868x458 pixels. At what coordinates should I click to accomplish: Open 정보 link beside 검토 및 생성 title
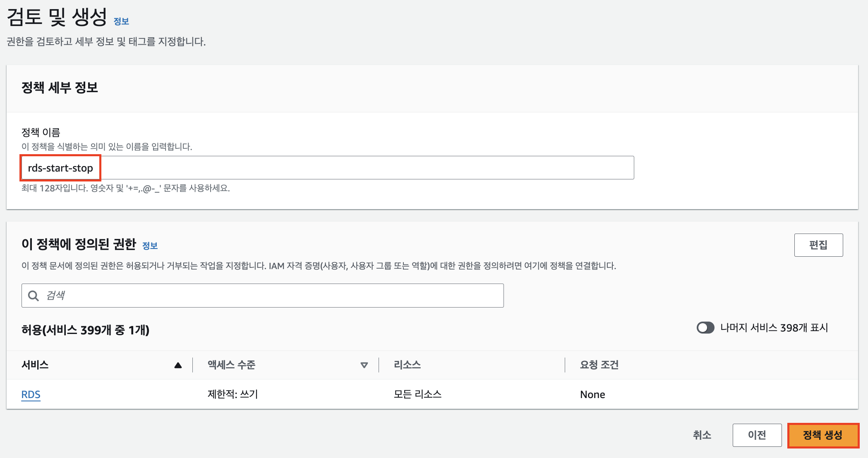point(121,21)
